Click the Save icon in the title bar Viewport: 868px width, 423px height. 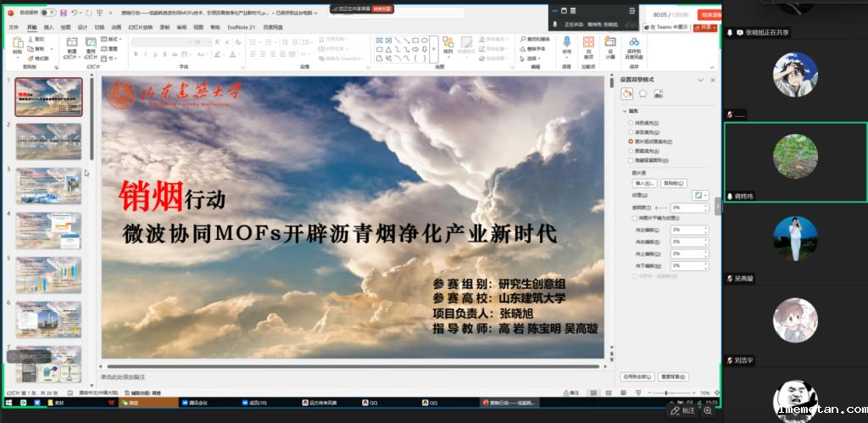click(64, 14)
